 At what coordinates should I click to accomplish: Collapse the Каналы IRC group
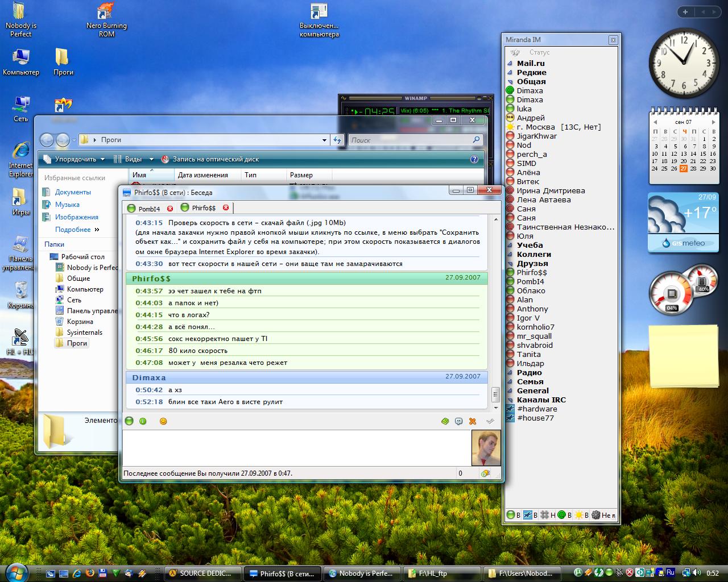510,400
